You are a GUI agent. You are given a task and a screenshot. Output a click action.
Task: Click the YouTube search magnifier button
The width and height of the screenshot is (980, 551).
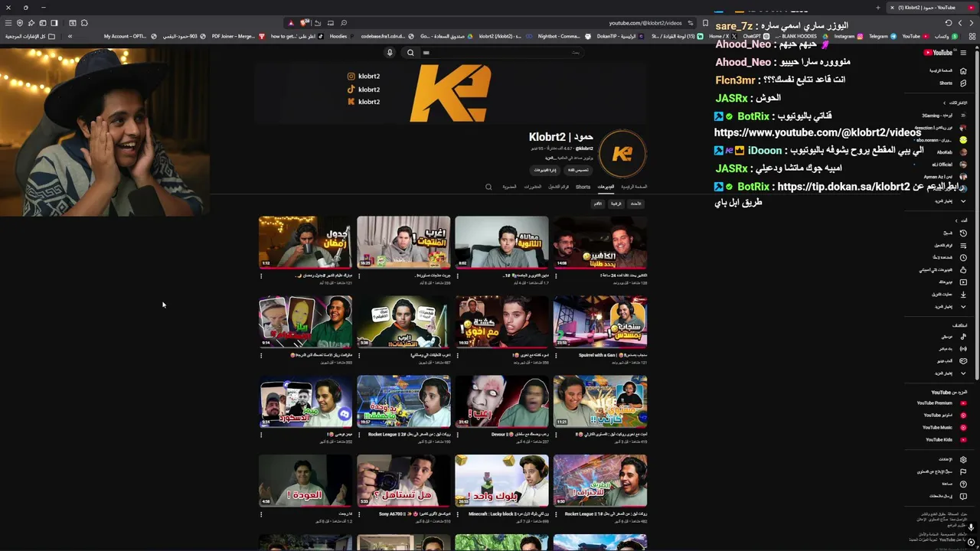click(x=410, y=53)
